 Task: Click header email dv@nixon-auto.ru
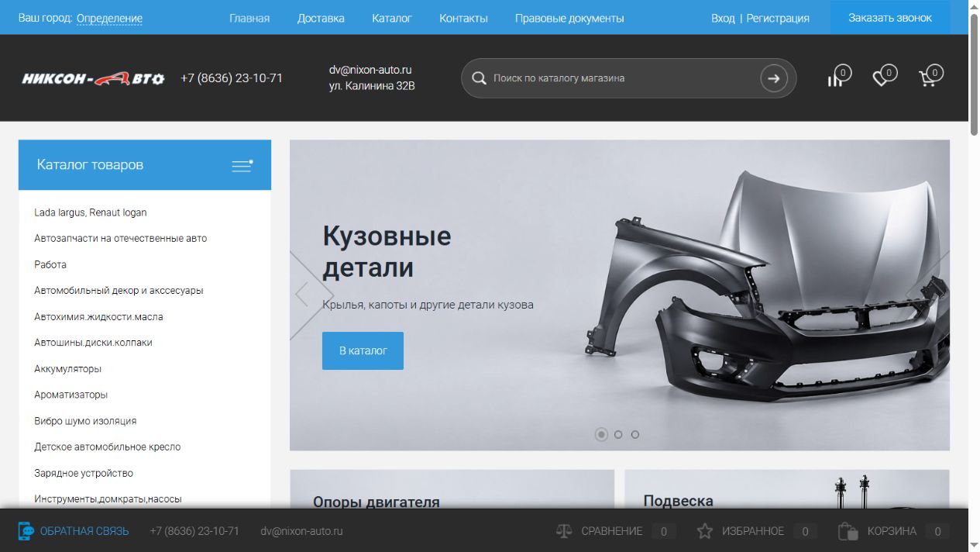tap(370, 70)
